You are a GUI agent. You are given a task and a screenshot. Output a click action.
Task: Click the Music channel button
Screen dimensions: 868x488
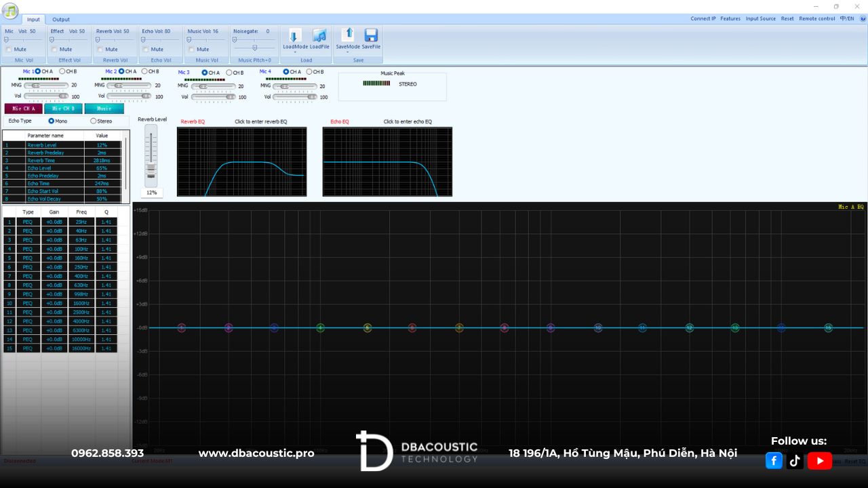click(x=104, y=108)
